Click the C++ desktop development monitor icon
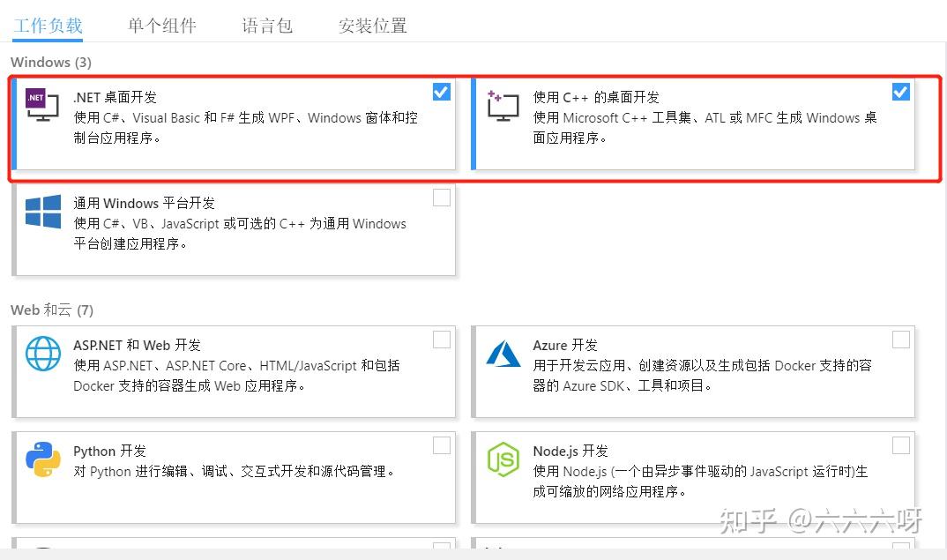This screenshot has width=947, height=560. click(503, 105)
